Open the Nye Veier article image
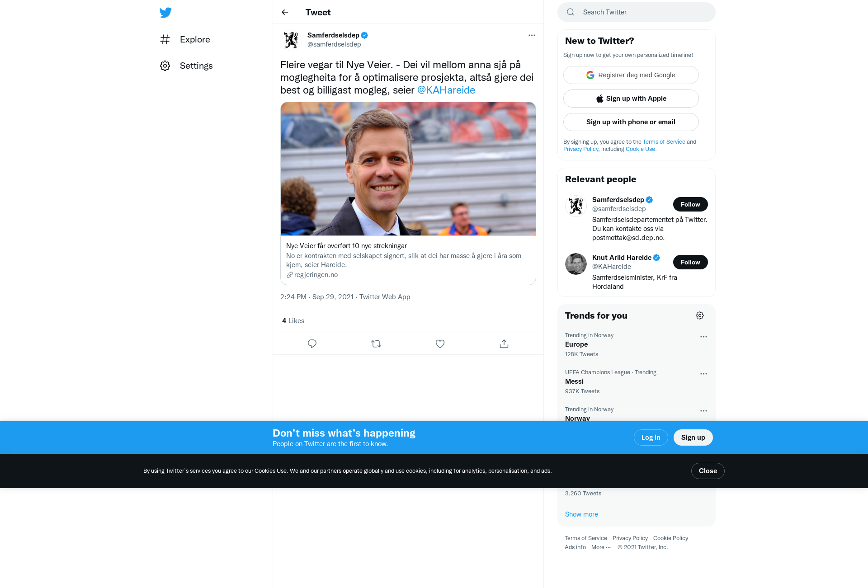The height and width of the screenshot is (588, 868). pyautogui.click(x=408, y=169)
